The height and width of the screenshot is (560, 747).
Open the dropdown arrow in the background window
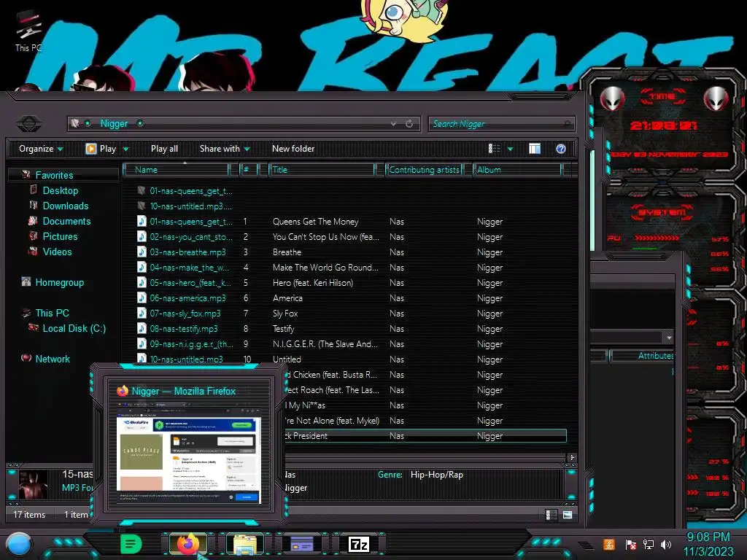pyautogui.click(x=669, y=337)
